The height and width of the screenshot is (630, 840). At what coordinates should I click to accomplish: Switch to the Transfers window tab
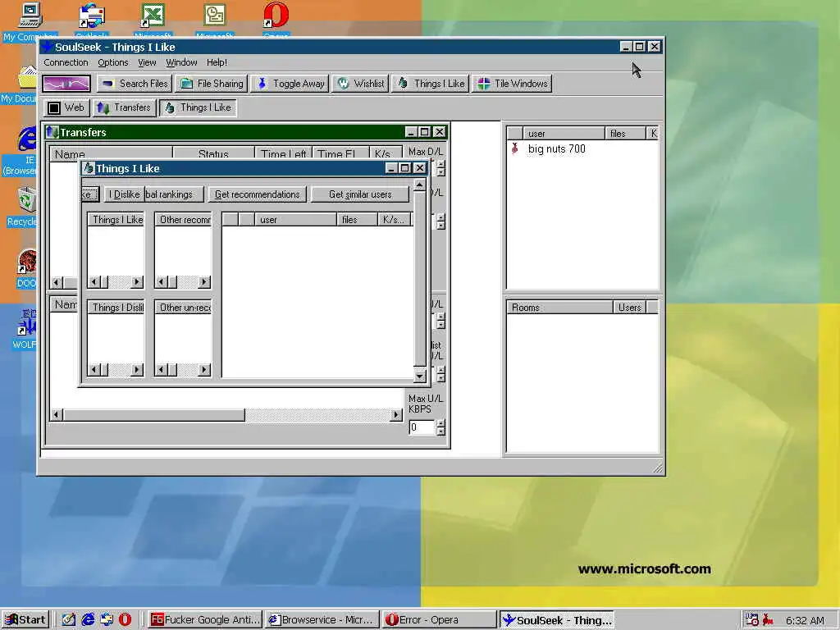(124, 107)
